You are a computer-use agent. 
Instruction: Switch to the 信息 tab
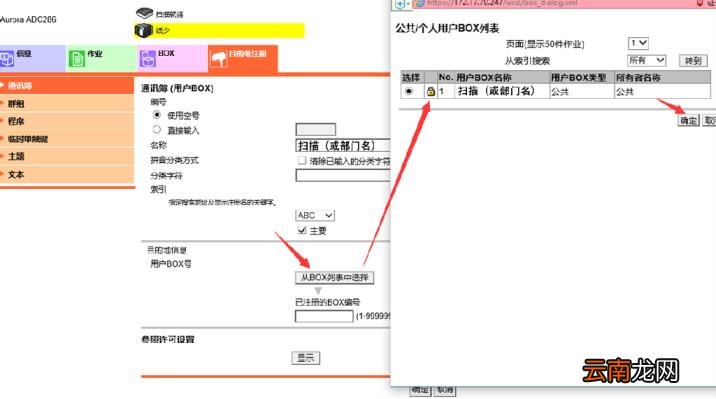pos(33,58)
